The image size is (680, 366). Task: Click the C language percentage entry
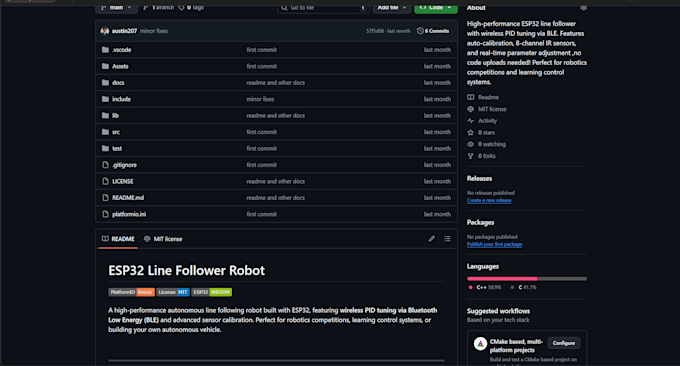point(523,288)
